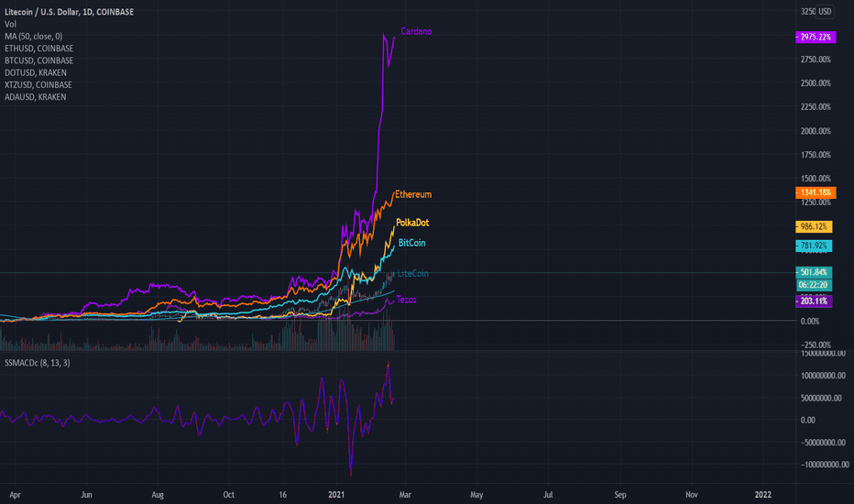The height and width of the screenshot is (504, 854).
Task: Click the Jun time axis label
Action: [x=86, y=495]
